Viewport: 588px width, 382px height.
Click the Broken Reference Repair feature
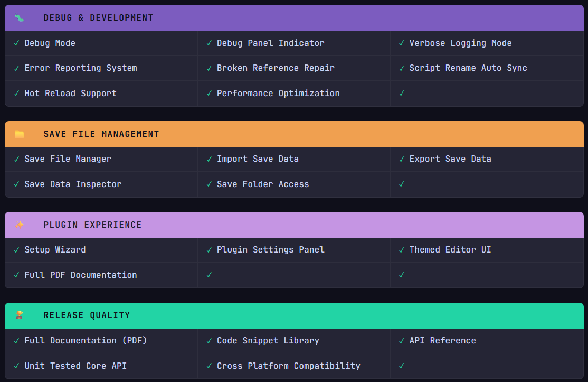tap(276, 68)
